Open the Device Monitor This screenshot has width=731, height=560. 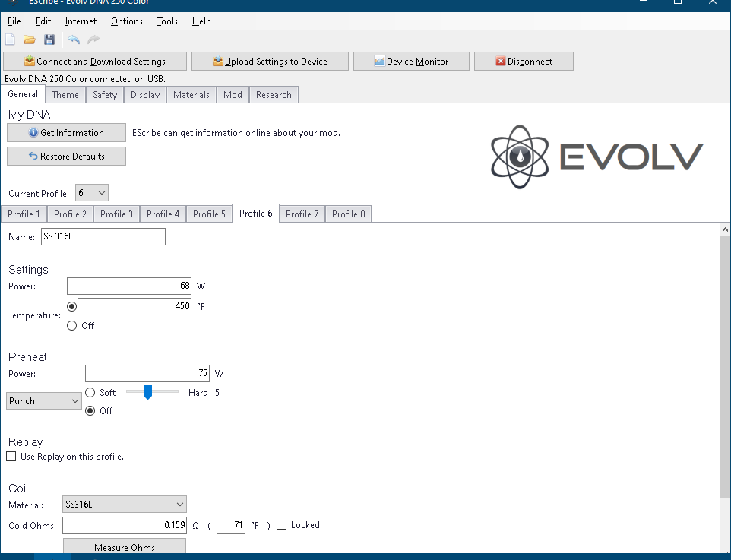pos(410,62)
